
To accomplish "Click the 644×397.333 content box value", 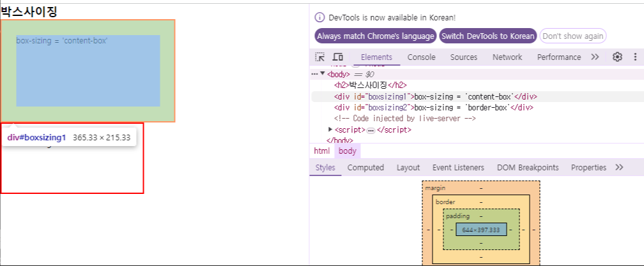I will pos(481,230).
